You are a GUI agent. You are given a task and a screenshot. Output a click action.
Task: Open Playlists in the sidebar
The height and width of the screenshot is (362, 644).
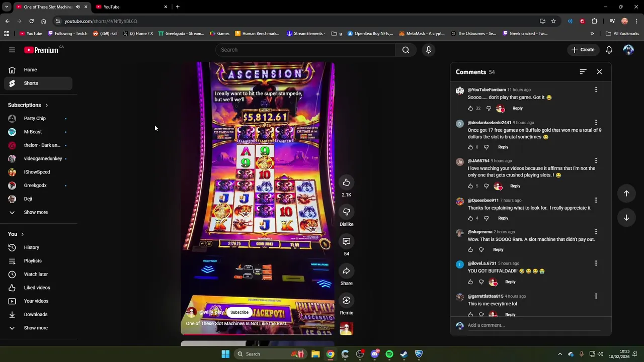click(38, 261)
